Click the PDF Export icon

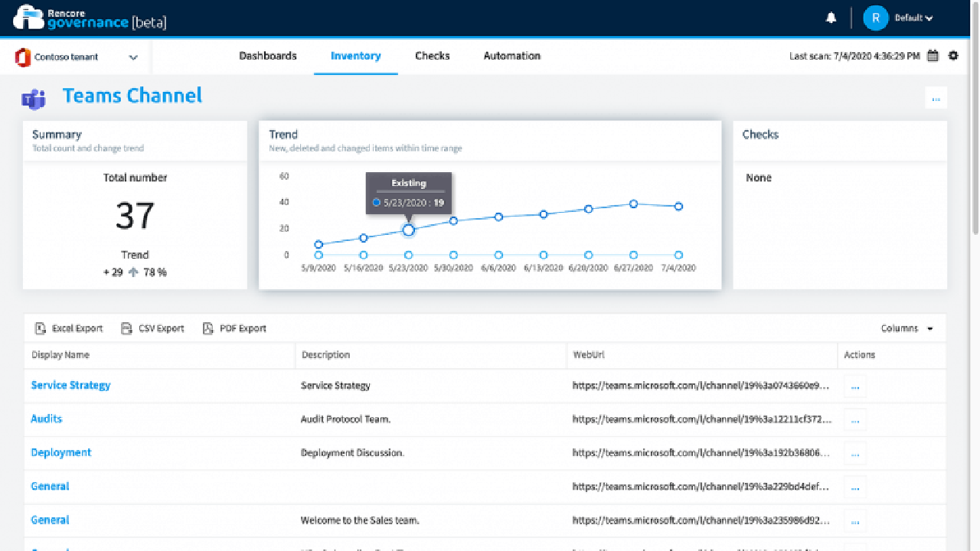(x=207, y=328)
